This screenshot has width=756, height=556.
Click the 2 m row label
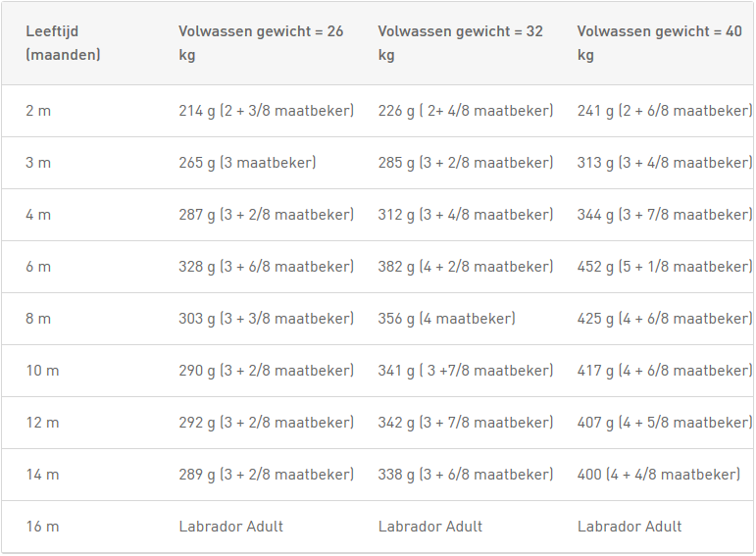point(38,111)
